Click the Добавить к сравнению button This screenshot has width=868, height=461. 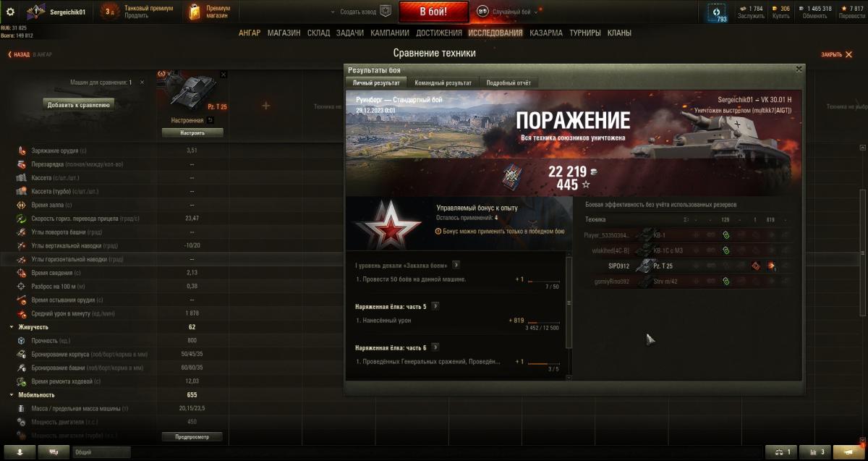click(79, 104)
